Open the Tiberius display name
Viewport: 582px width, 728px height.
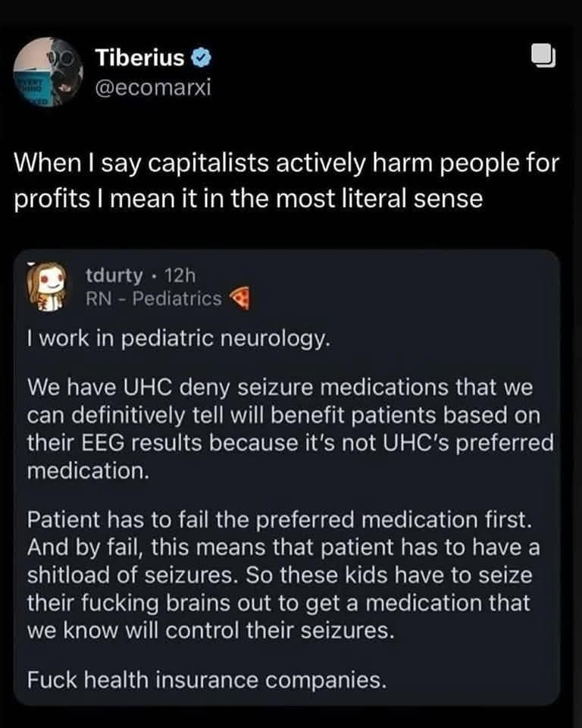coord(139,58)
